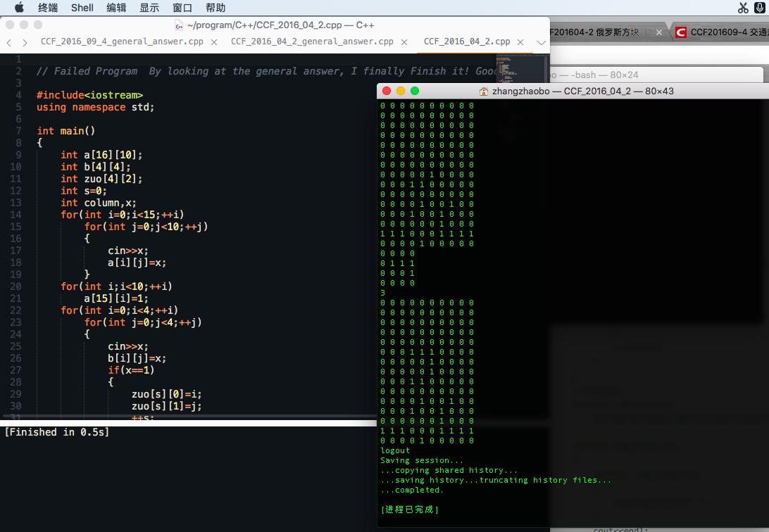The height and width of the screenshot is (532, 769).
Task: Click the microphone icon in menu bar
Action: pos(760,7)
